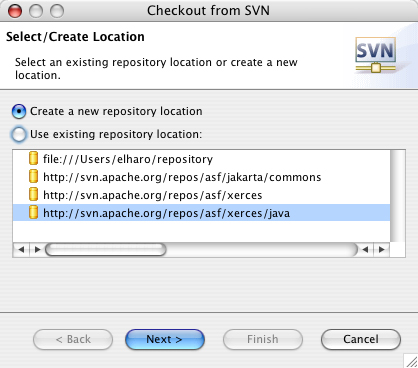418x368 pixels.
Task: Click the repository icon beside the asf/xerces URL
Action: (33, 195)
